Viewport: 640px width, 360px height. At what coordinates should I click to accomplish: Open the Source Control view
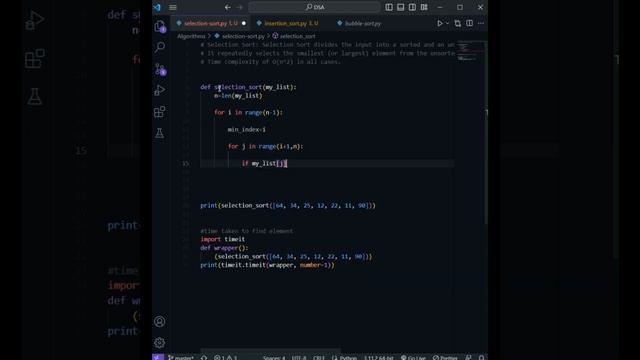tap(160, 69)
